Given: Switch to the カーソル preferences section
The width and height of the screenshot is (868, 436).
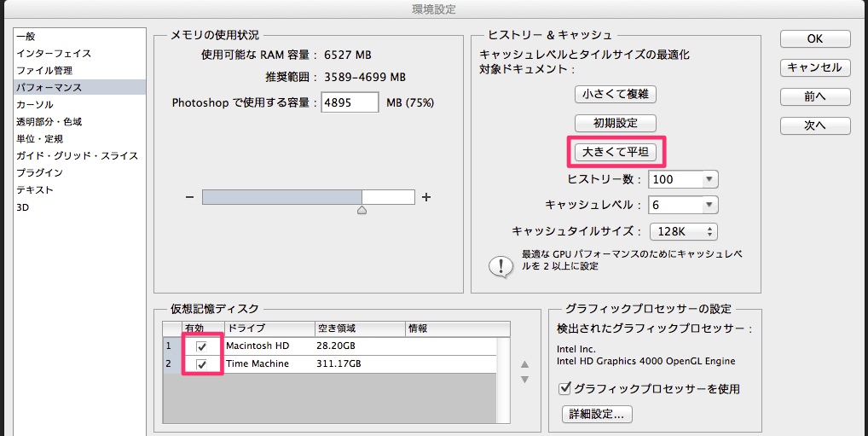Looking at the screenshot, I should [x=35, y=104].
